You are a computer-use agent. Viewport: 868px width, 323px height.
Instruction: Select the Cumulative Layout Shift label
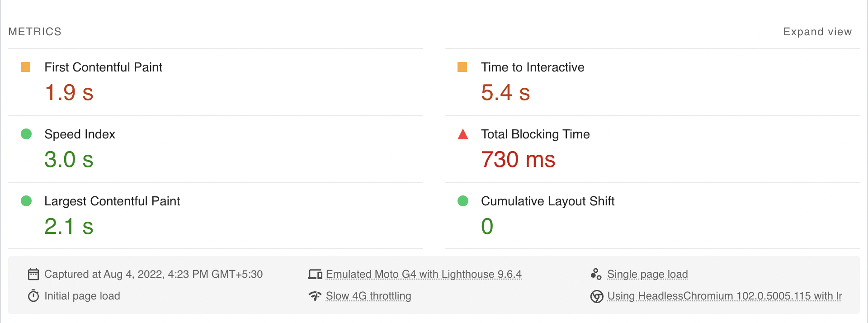pos(547,201)
